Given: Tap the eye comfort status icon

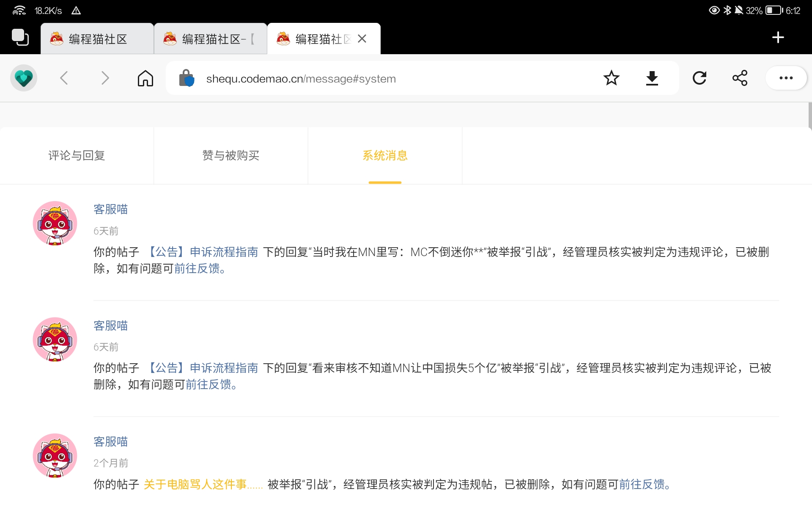Looking at the screenshot, I should [714, 11].
